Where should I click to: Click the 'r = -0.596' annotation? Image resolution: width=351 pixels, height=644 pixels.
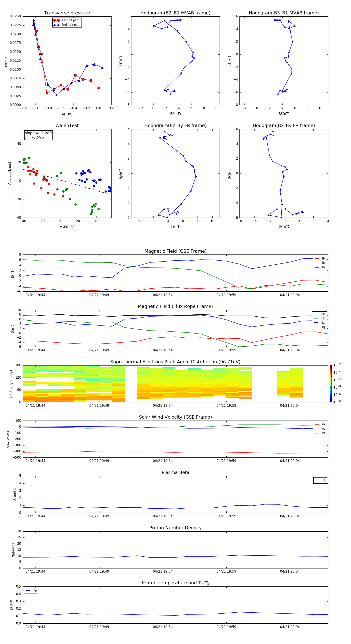tap(34, 137)
